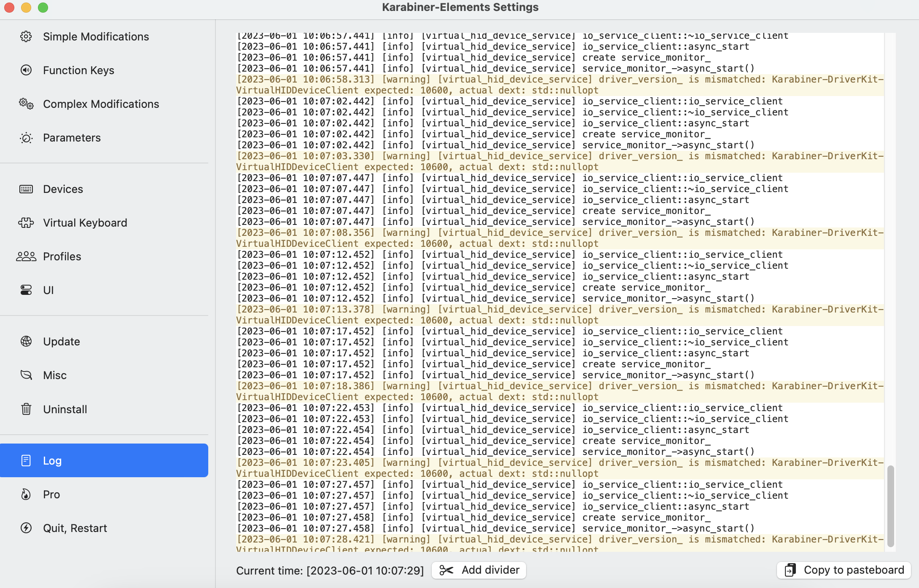Click the Add divider button

point(478,570)
